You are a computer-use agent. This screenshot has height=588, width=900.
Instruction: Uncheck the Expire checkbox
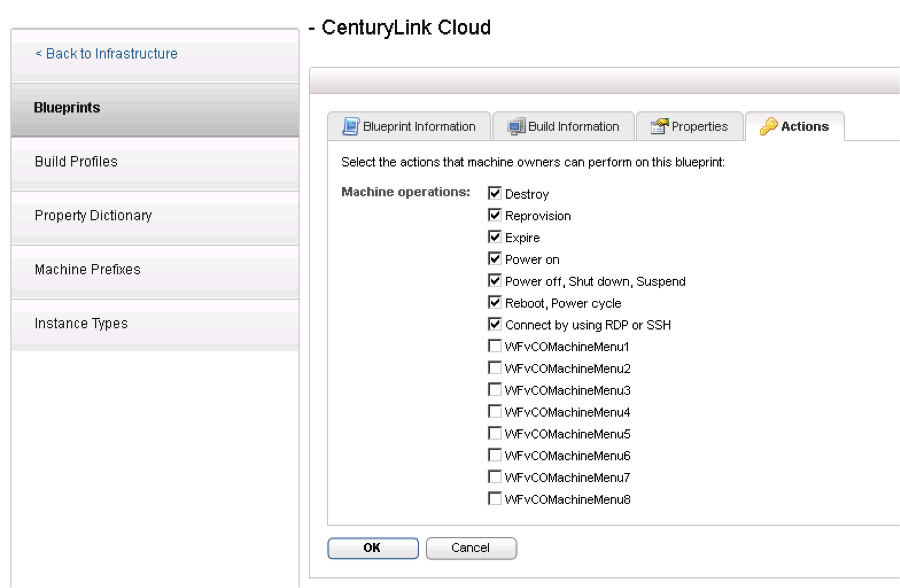pos(494,237)
